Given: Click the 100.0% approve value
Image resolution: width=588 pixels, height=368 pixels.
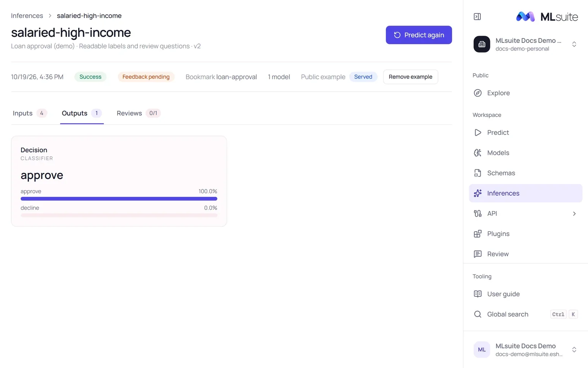Looking at the screenshot, I should (208, 191).
